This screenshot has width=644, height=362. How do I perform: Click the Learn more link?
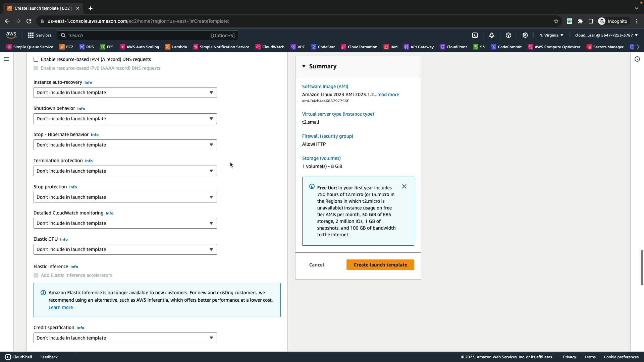[x=61, y=307]
